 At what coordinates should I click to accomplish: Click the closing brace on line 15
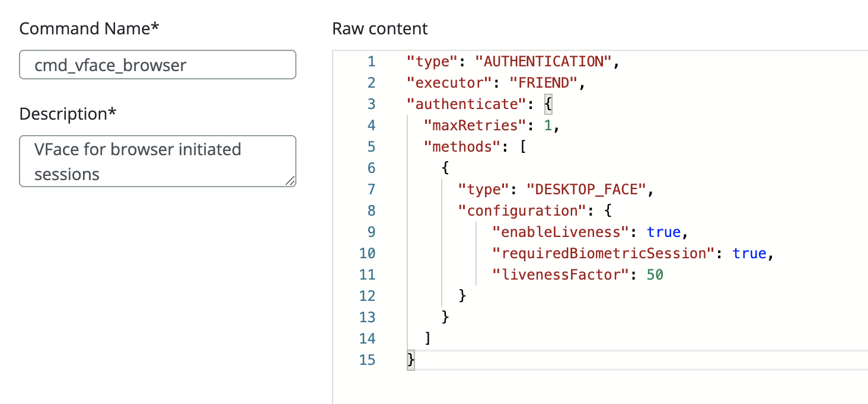[410, 360]
